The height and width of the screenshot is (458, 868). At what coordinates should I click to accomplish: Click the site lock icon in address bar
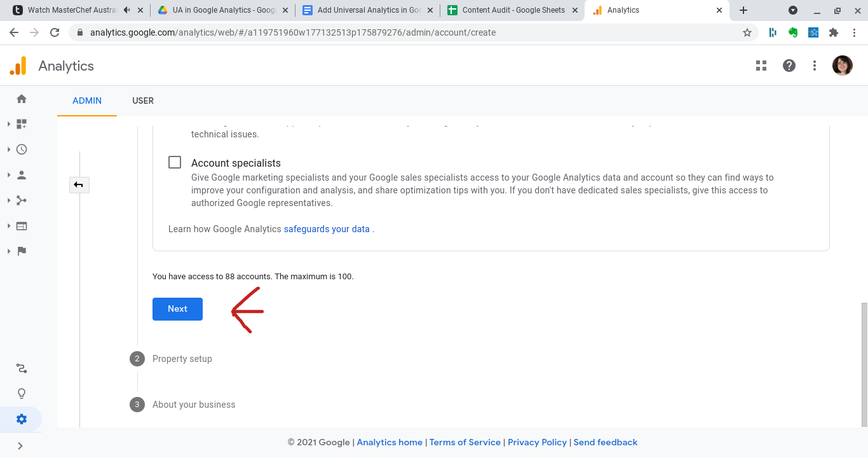80,32
